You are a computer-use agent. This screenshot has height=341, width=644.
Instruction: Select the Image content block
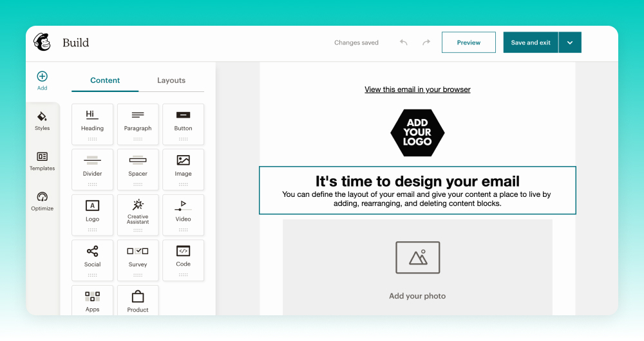[x=183, y=165]
